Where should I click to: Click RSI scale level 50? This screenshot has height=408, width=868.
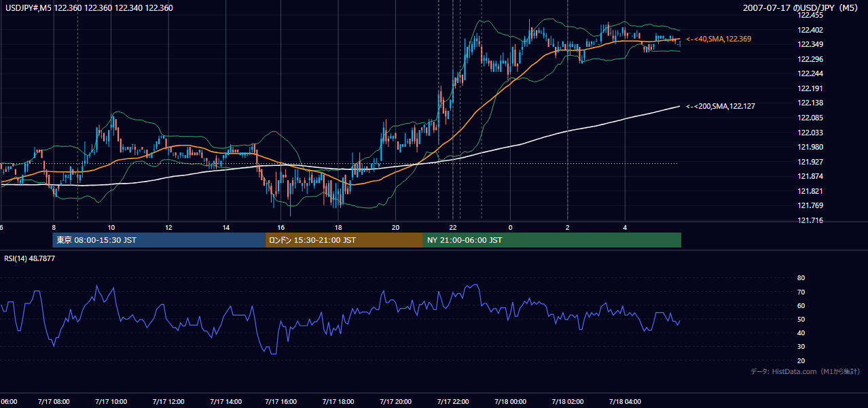(801, 319)
